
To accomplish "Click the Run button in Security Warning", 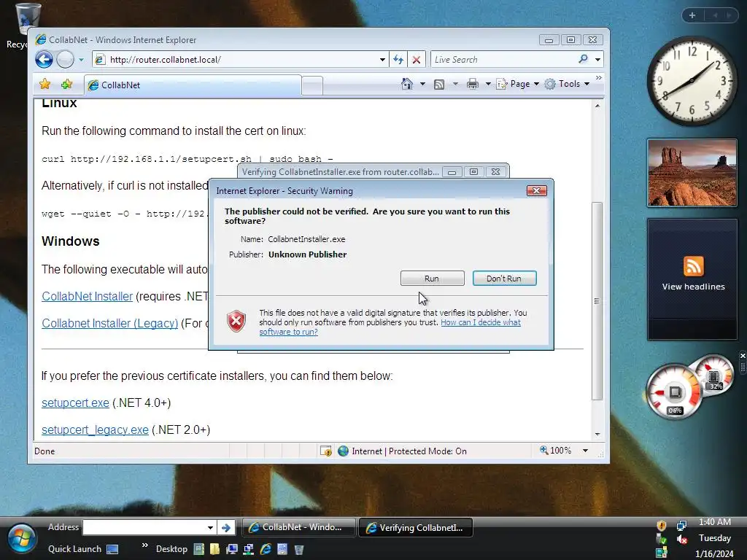I will click(432, 278).
